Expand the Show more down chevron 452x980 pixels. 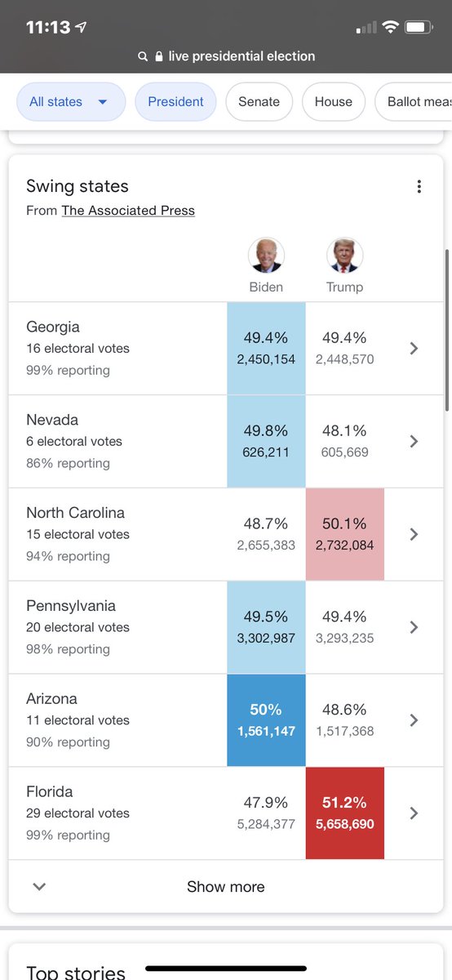(39, 887)
